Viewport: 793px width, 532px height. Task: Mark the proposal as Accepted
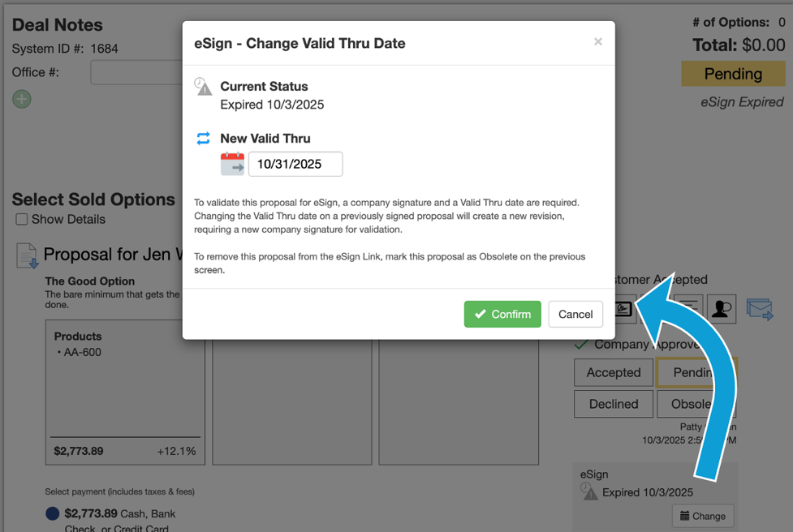tap(614, 372)
